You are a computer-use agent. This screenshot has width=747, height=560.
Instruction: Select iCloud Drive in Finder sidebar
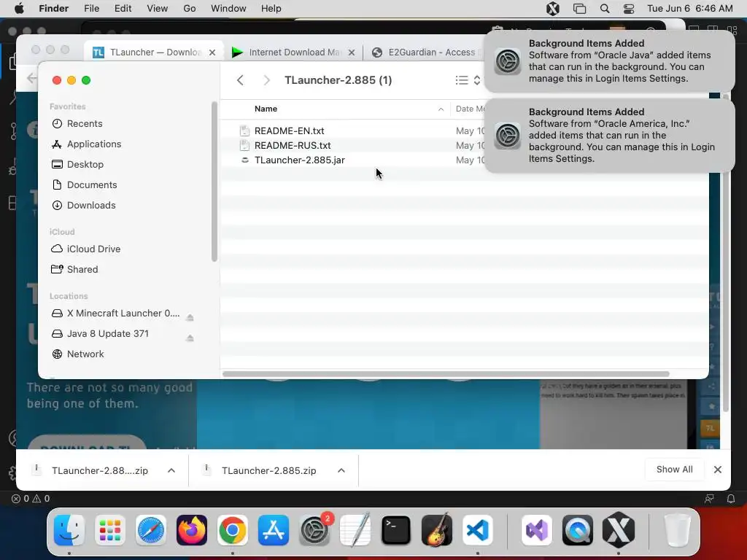point(93,249)
